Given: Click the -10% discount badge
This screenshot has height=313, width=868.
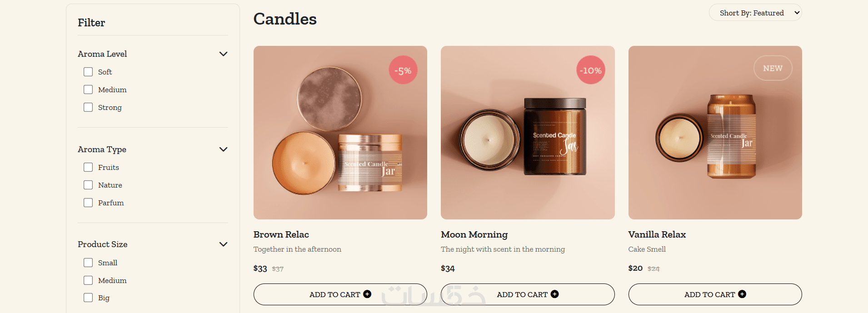Looking at the screenshot, I should click(x=591, y=70).
